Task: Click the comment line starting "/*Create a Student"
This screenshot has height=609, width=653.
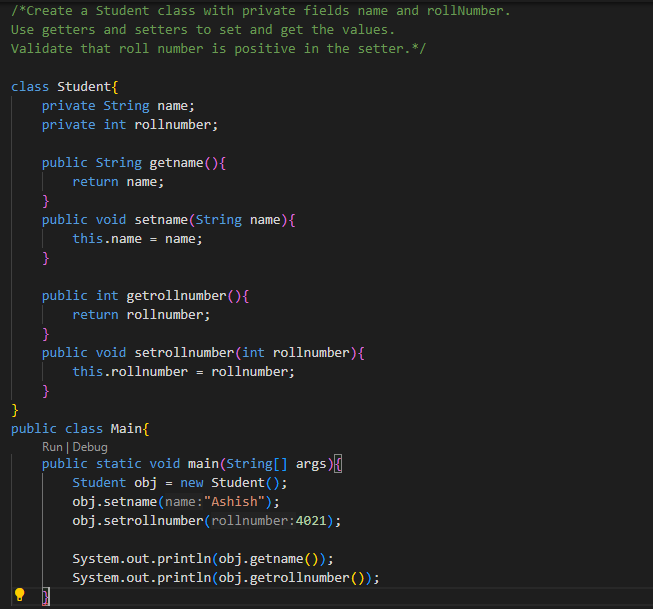Action: pyautogui.click(x=261, y=11)
